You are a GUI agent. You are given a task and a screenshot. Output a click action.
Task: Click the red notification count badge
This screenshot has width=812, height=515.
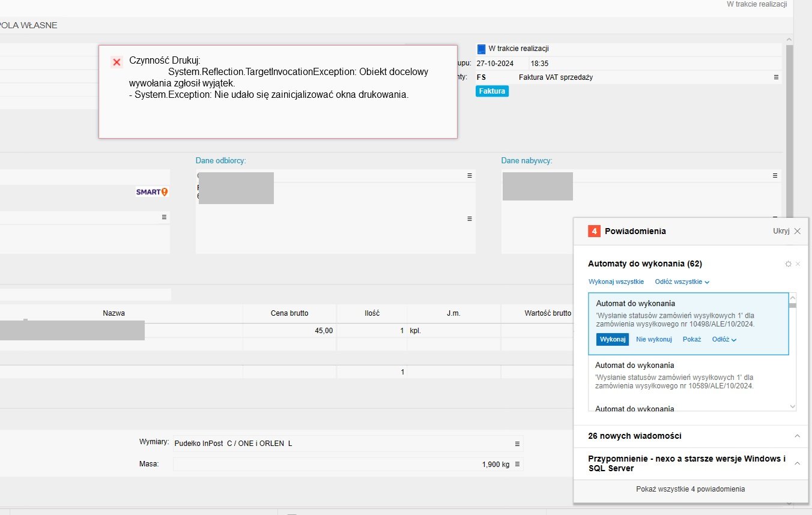(594, 231)
